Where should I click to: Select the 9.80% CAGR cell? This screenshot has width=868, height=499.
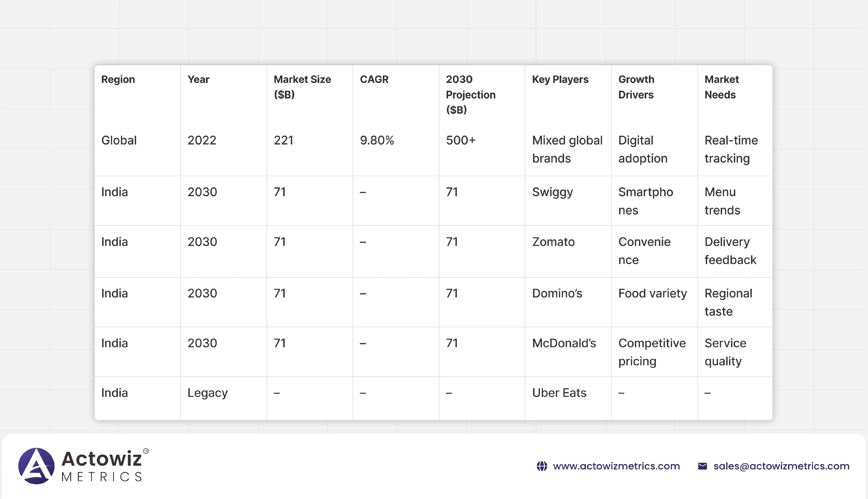tap(377, 140)
